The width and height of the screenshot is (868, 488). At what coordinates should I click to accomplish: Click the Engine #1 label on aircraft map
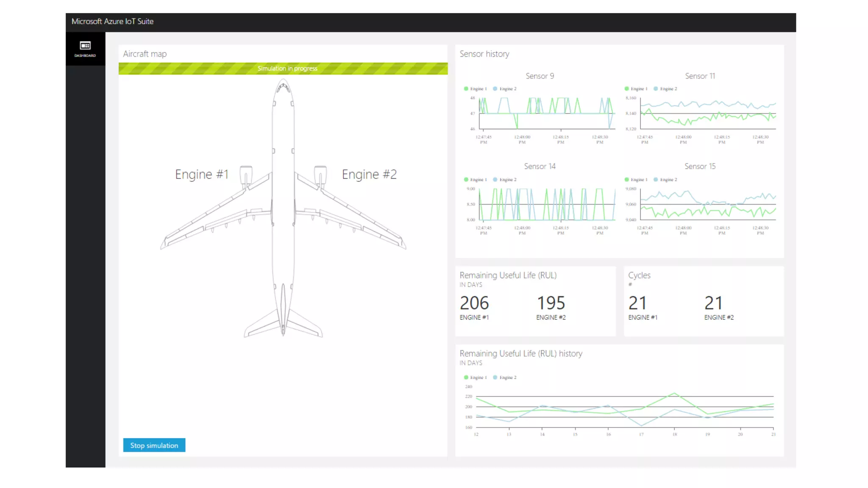tap(202, 175)
